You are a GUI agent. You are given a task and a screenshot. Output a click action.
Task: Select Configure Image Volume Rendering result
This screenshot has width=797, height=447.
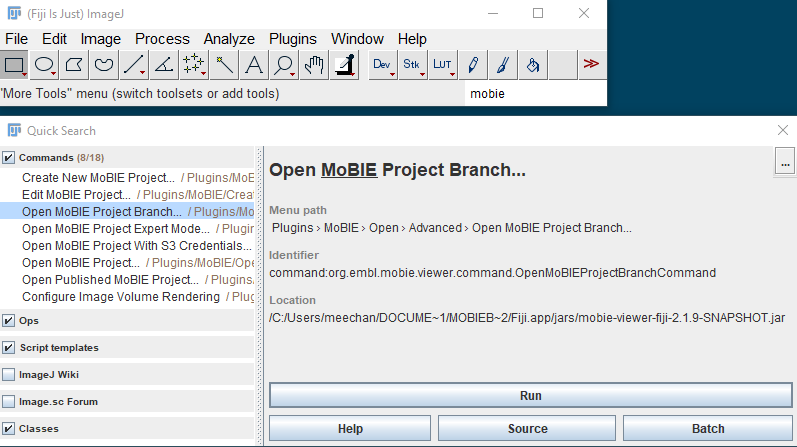(x=127, y=297)
